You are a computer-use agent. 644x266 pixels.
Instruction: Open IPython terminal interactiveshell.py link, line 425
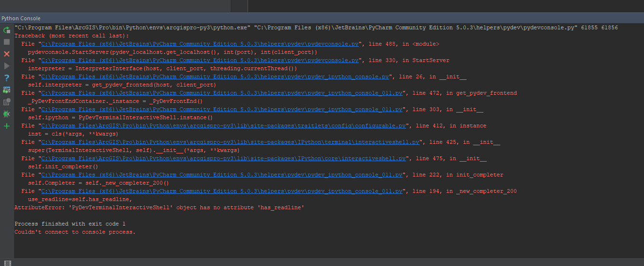230,142
